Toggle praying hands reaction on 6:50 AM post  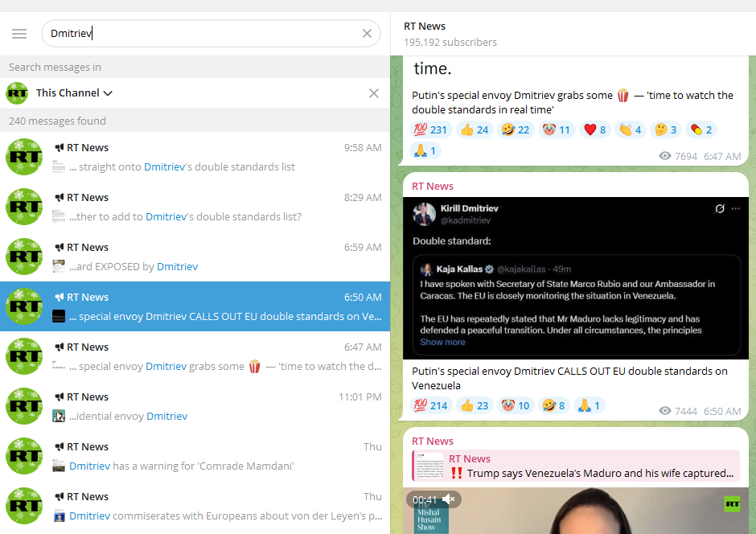(590, 406)
